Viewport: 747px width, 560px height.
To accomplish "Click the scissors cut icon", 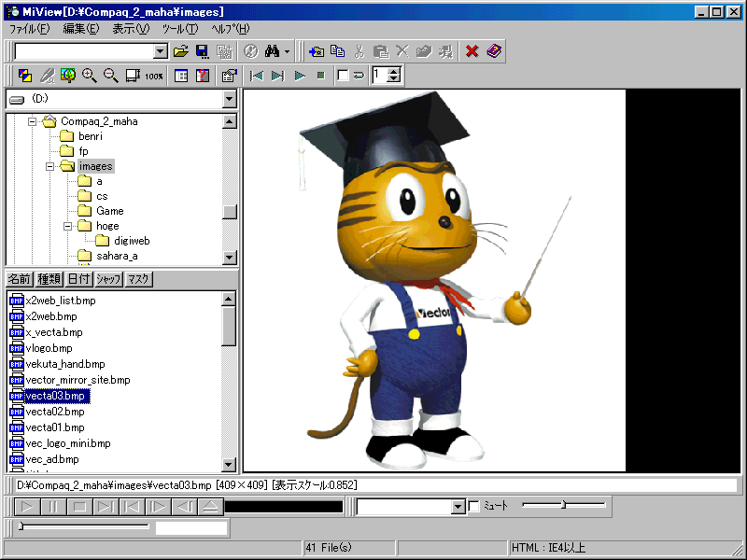I will (359, 51).
